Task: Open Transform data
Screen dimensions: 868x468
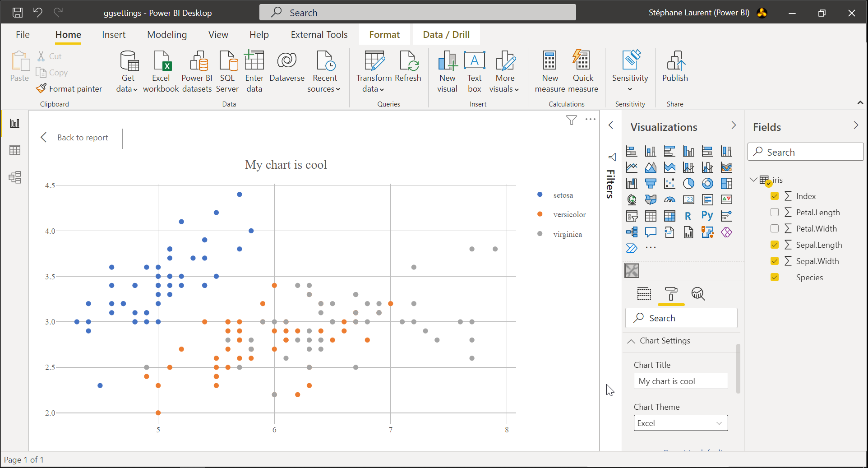Action: click(374, 72)
